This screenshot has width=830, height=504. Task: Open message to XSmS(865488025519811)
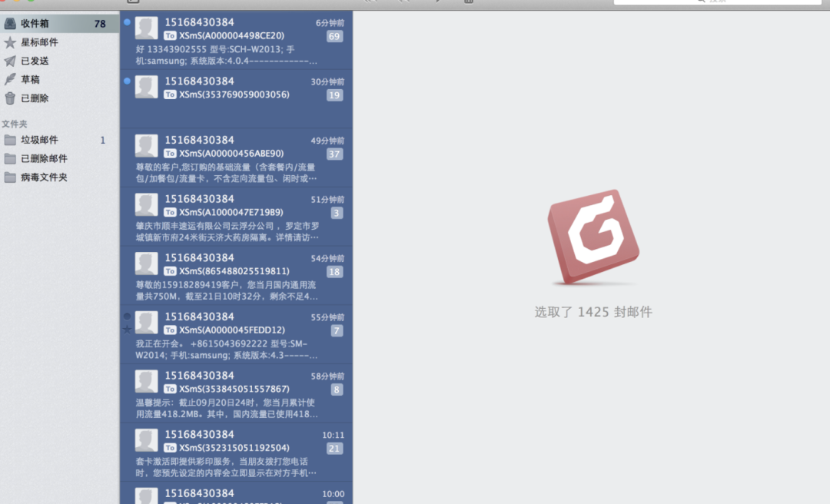pyautogui.click(x=236, y=275)
